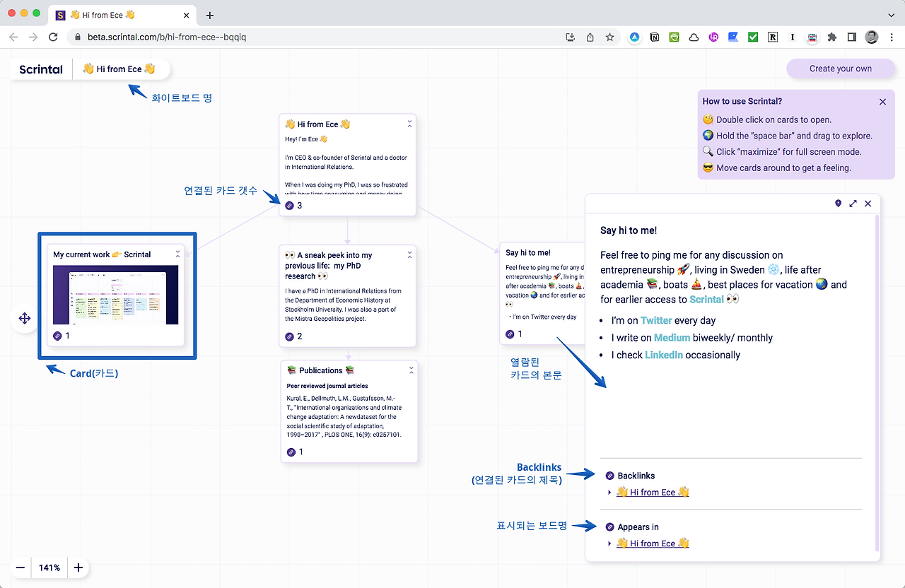Collapse the Hi from Ece card with its chevron
Screen dimensions: 905x588
pyautogui.click(x=409, y=124)
